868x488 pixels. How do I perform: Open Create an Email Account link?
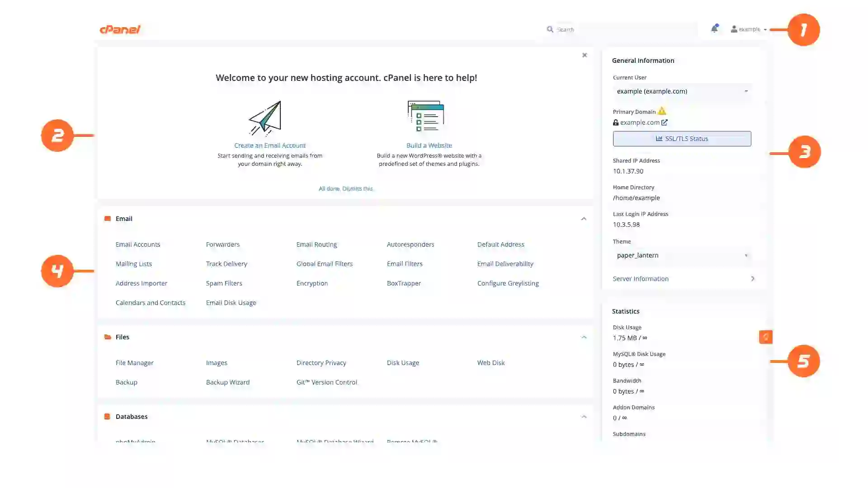click(270, 145)
